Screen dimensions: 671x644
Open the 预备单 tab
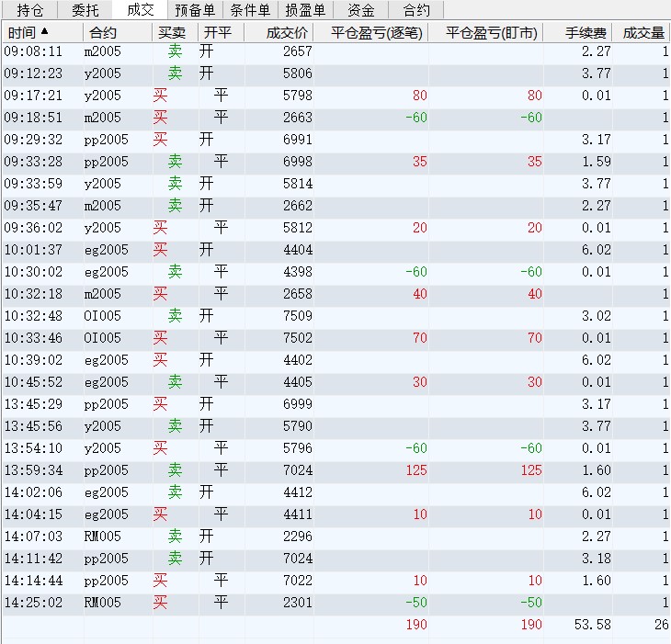195,10
